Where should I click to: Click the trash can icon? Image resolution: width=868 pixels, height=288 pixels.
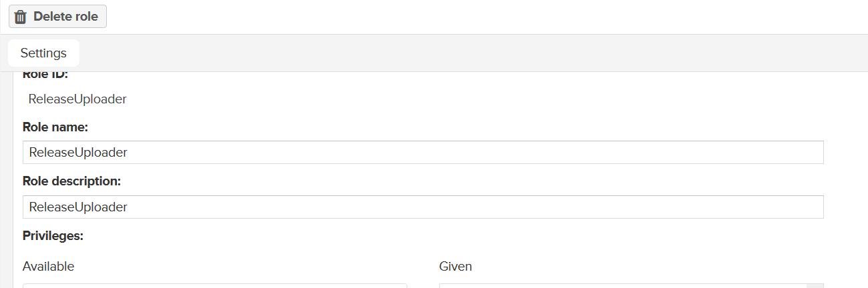[21, 17]
